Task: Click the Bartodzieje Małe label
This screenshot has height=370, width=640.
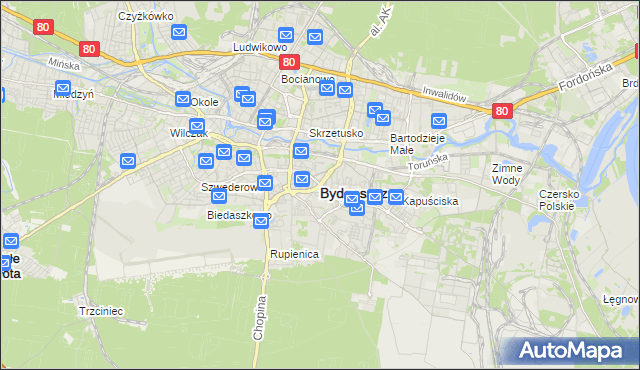Action: pos(417,144)
